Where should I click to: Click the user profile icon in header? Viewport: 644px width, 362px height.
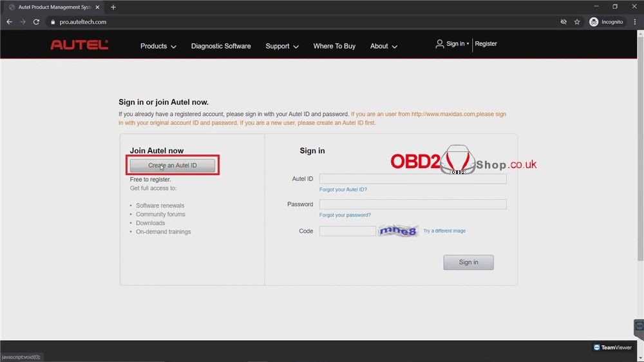click(439, 44)
